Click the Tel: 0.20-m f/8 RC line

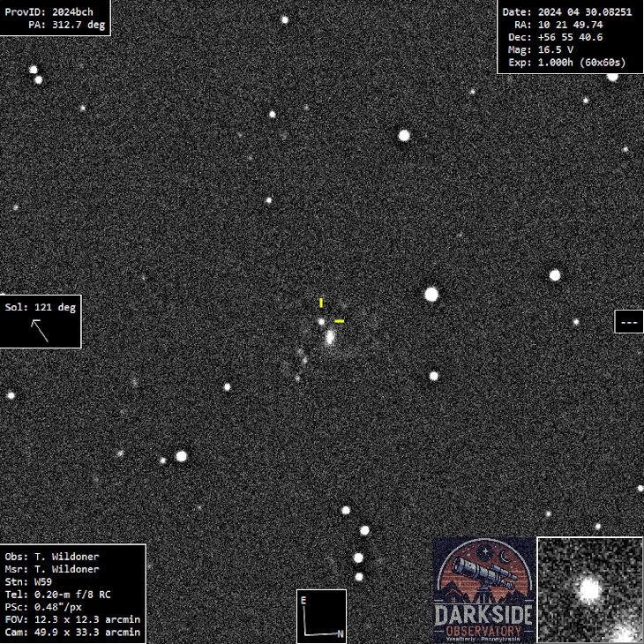[x=58, y=594]
